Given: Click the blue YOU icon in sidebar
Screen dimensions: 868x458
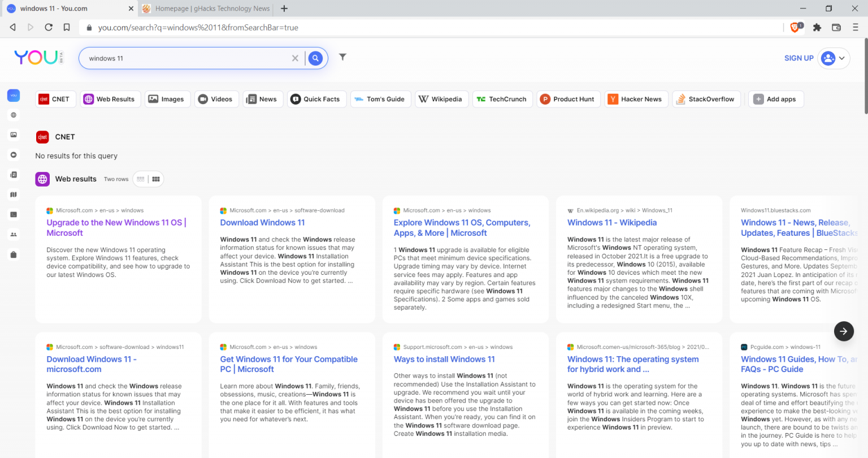Looking at the screenshot, I should tap(14, 96).
